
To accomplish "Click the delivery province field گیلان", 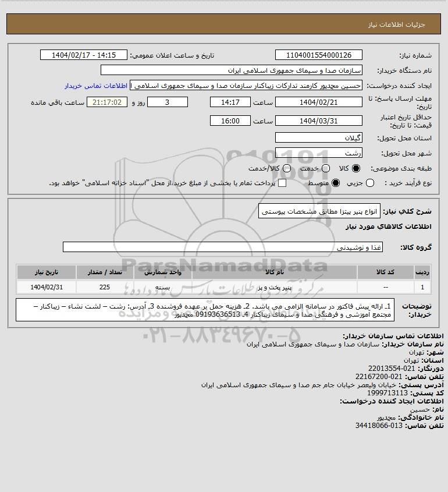I will tap(318, 138).
